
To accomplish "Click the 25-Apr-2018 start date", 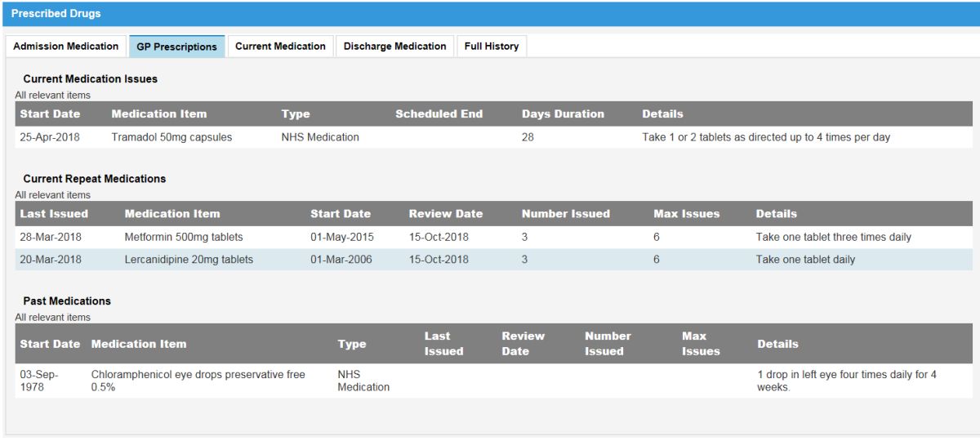I will point(50,137).
